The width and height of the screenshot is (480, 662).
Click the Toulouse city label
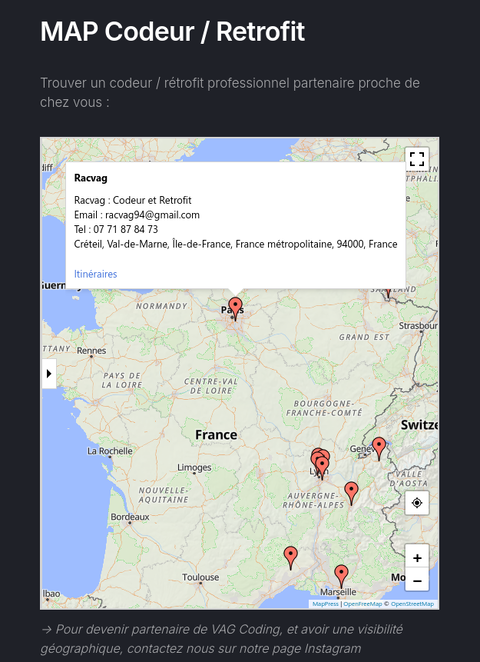(x=200, y=577)
